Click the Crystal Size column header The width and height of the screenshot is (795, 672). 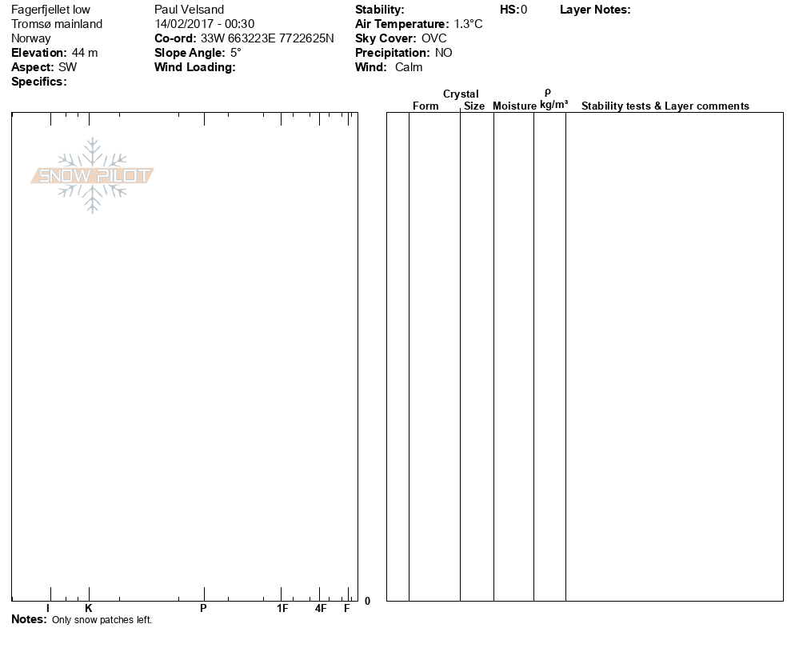coord(473,100)
